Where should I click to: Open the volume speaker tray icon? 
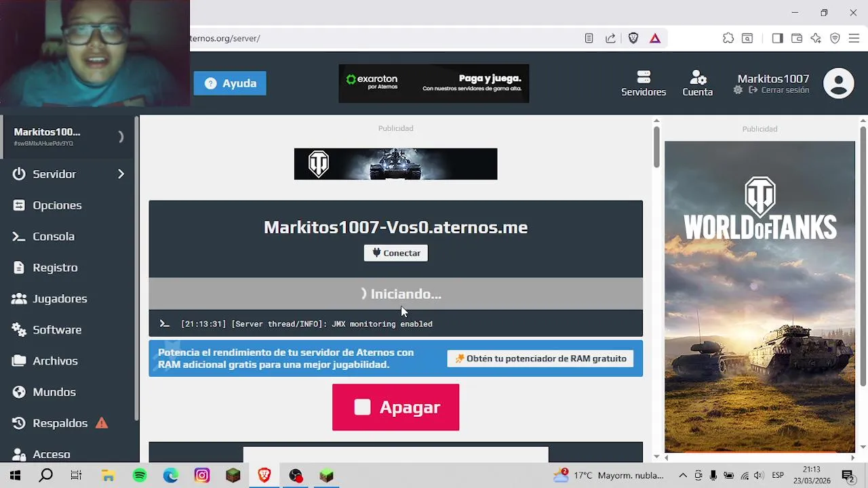click(x=759, y=476)
